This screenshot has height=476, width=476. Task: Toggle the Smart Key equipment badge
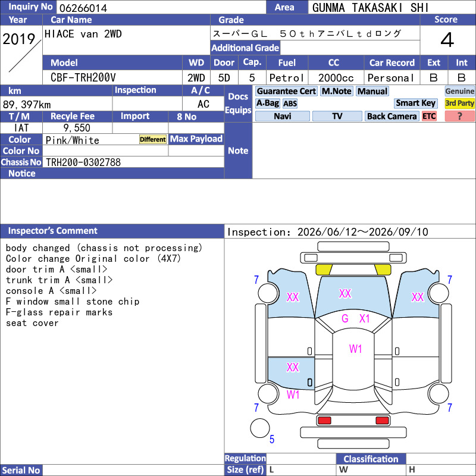(415, 103)
